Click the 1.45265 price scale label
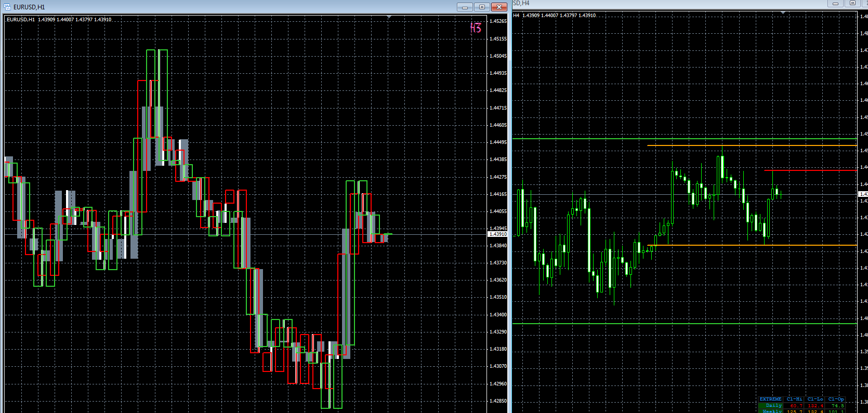 (x=498, y=21)
